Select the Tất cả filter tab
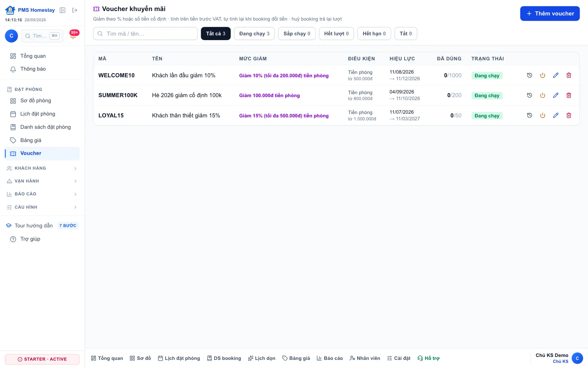Image resolution: width=588 pixels, height=368 pixels. 216,33
